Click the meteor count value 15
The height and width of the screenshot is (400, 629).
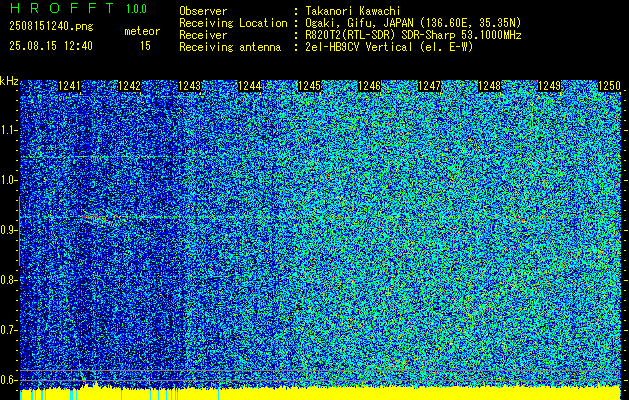(x=145, y=46)
